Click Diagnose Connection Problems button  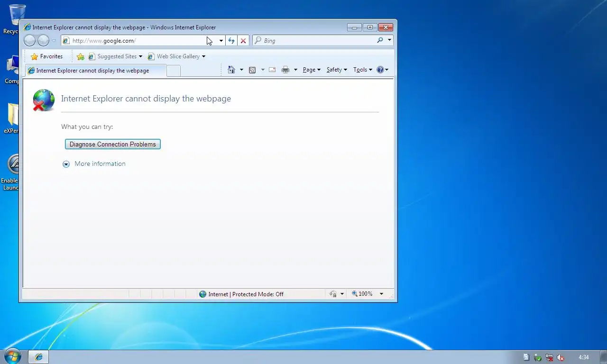click(x=113, y=144)
